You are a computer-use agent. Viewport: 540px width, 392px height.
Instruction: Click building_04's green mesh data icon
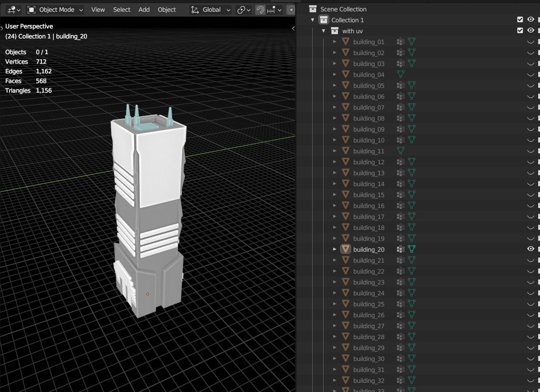pos(400,74)
